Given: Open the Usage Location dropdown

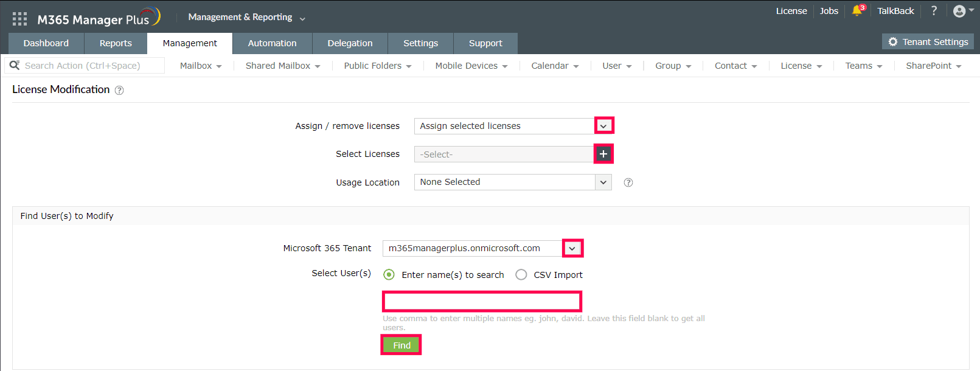Looking at the screenshot, I should pos(603,182).
